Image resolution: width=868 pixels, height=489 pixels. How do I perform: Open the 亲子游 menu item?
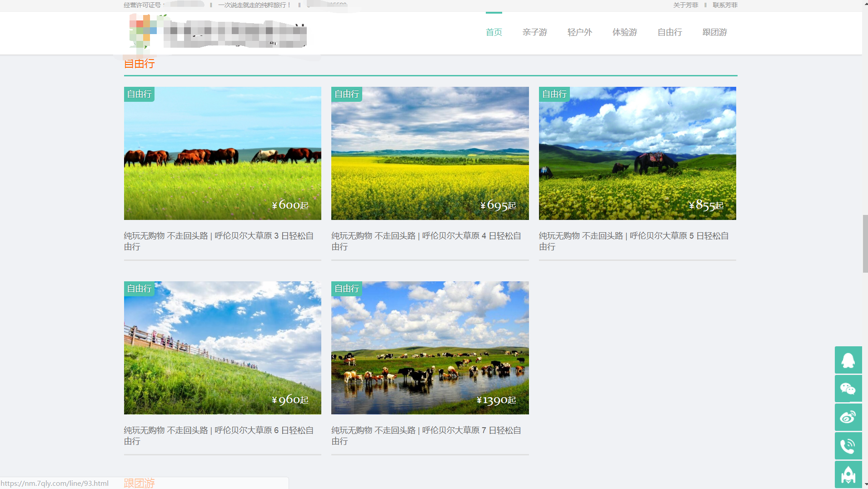535,32
